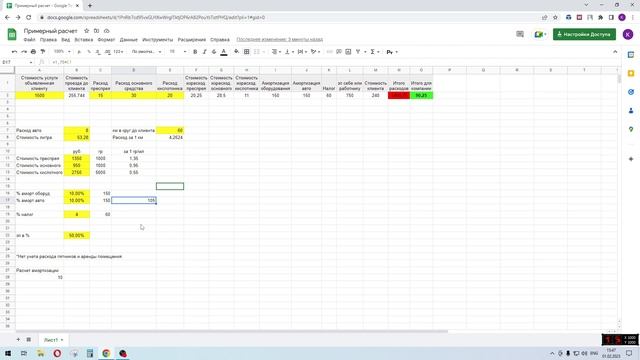Click the Настройки Доступа share button

[584, 34]
